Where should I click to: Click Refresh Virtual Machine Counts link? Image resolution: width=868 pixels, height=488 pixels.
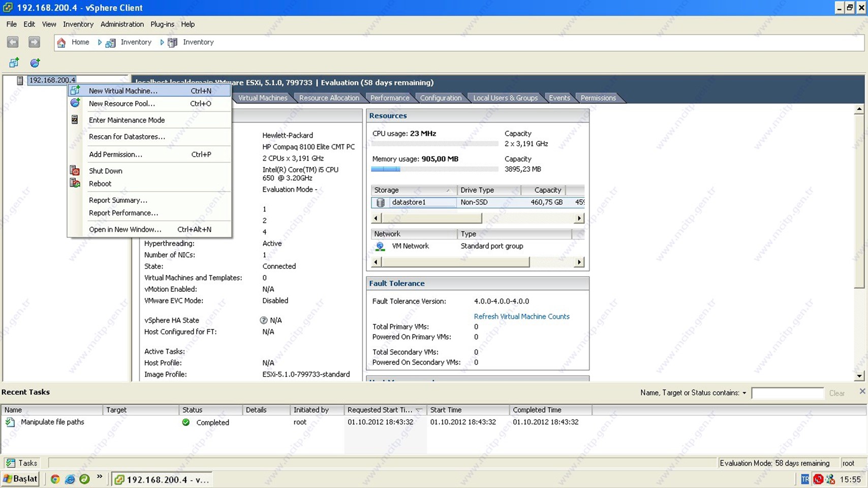point(521,316)
